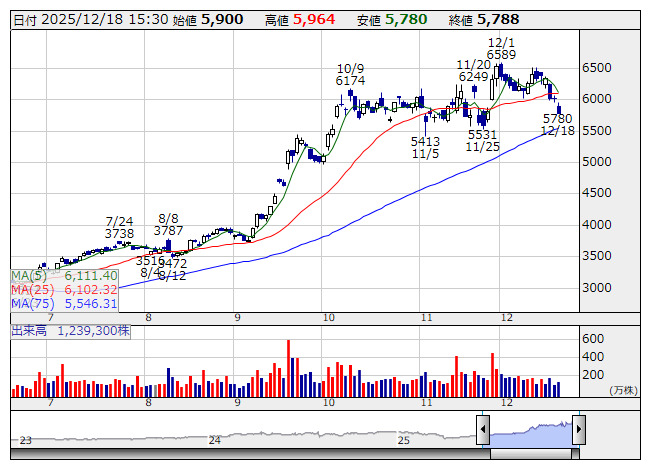Click the 8/8 3787 high annotation

coord(168,224)
